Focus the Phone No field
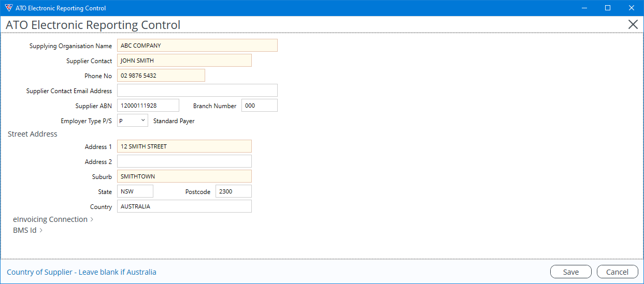 (161, 76)
